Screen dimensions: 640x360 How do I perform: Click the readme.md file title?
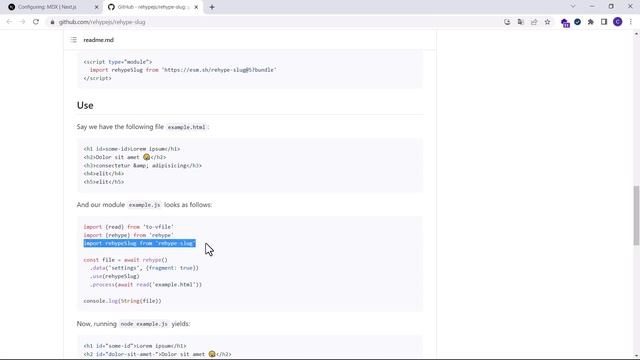pyautogui.click(x=98, y=40)
